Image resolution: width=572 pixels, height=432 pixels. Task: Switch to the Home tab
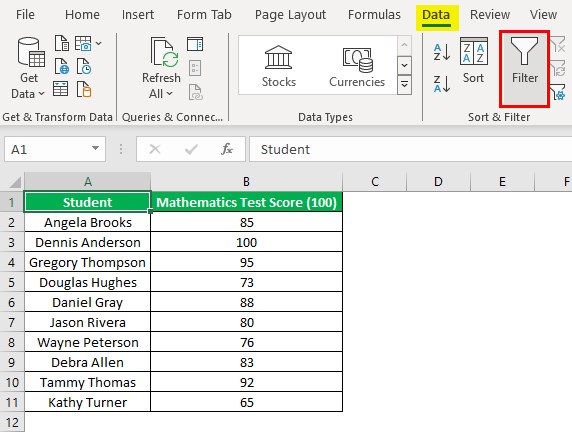coord(82,15)
